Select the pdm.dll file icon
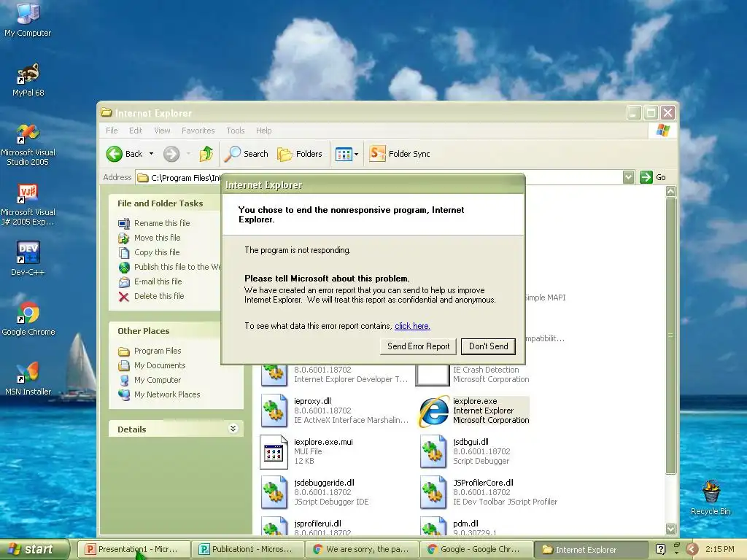747x560 pixels. 433,526
